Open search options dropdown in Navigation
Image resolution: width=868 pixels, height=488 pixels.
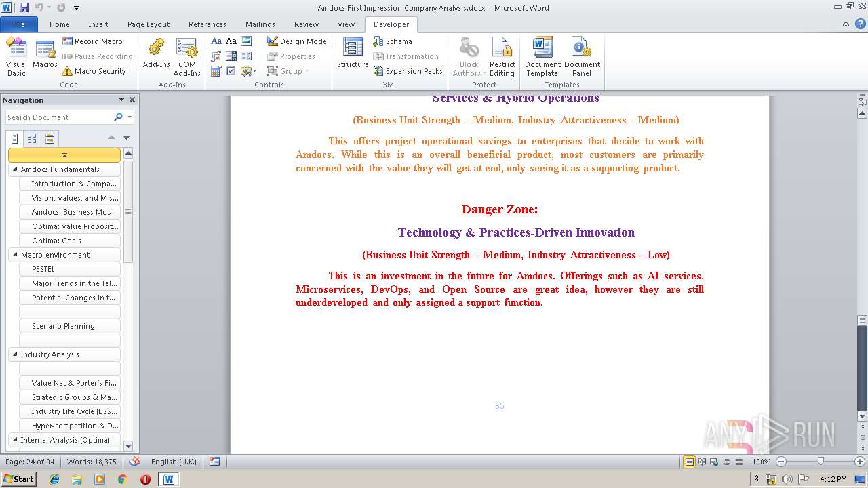130,117
